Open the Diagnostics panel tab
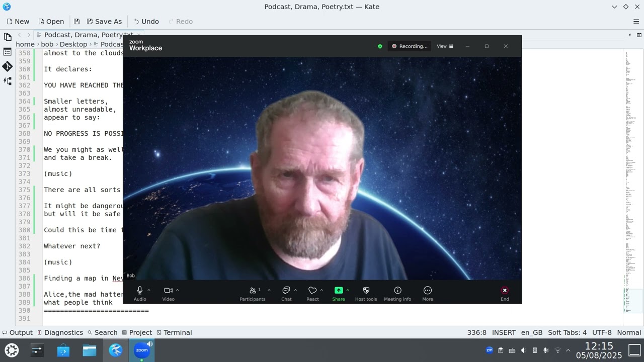The width and height of the screenshot is (644, 362). 60,332
